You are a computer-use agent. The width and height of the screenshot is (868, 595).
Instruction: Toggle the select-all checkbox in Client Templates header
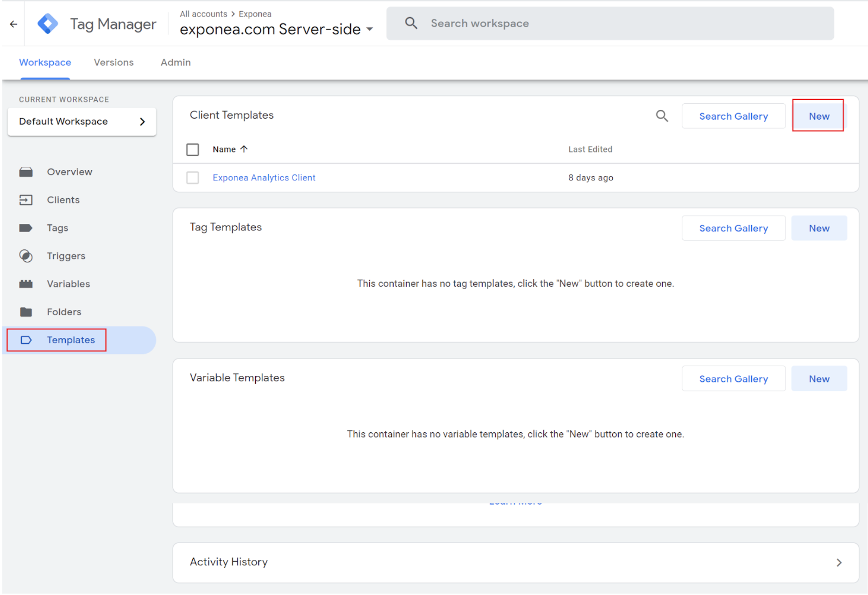(193, 150)
